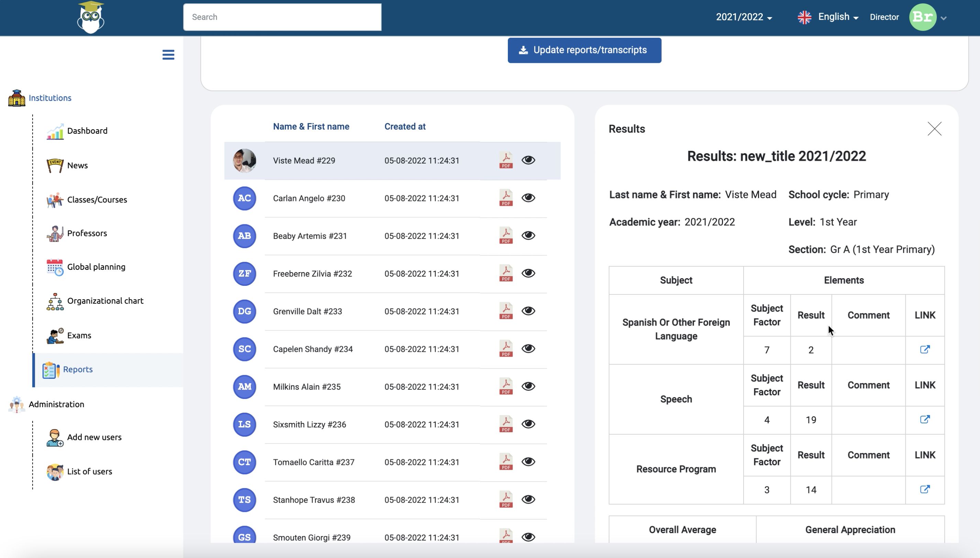Click the owl logo in header
The width and height of the screenshot is (980, 558).
pyautogui.click(x=90, y=18)
